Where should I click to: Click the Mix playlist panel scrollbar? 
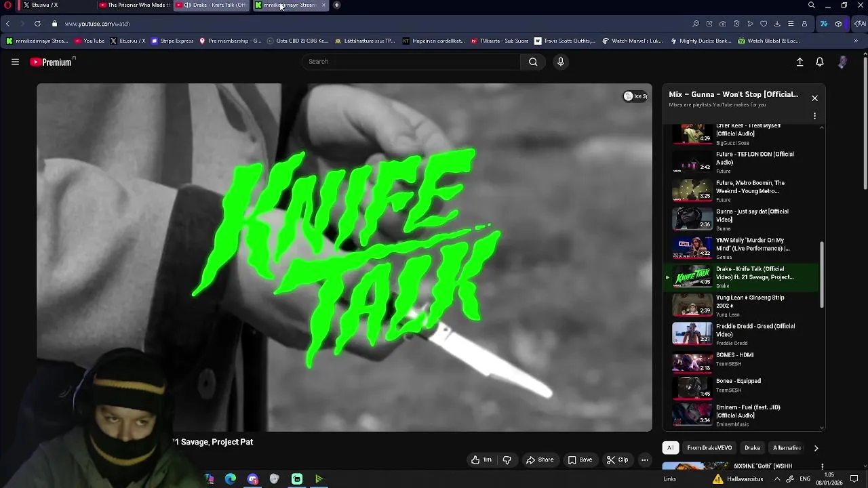tap(822, 274)
